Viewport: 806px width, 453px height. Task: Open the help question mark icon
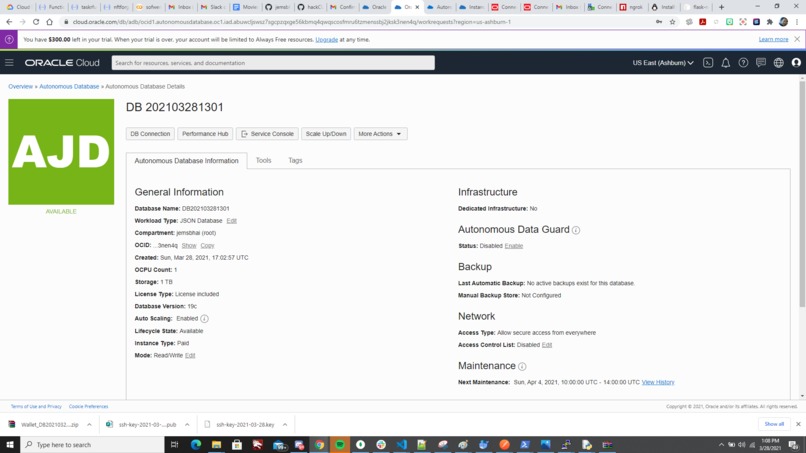743,63
